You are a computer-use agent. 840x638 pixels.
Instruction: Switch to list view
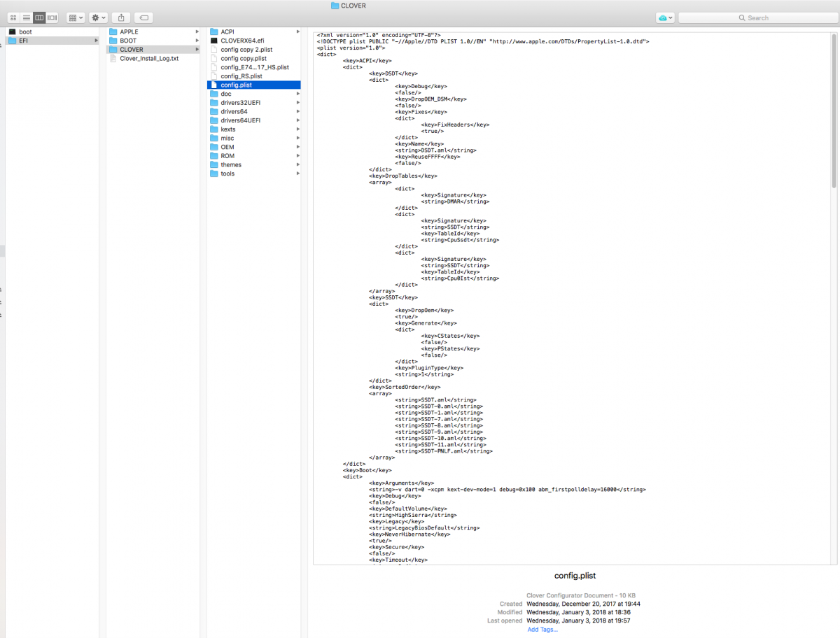coord(26,17)
